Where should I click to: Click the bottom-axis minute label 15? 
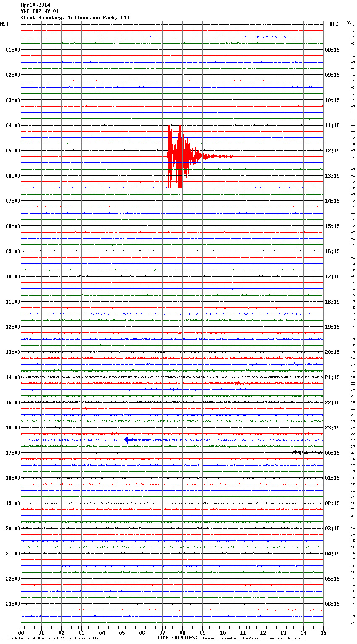(323, 633)
